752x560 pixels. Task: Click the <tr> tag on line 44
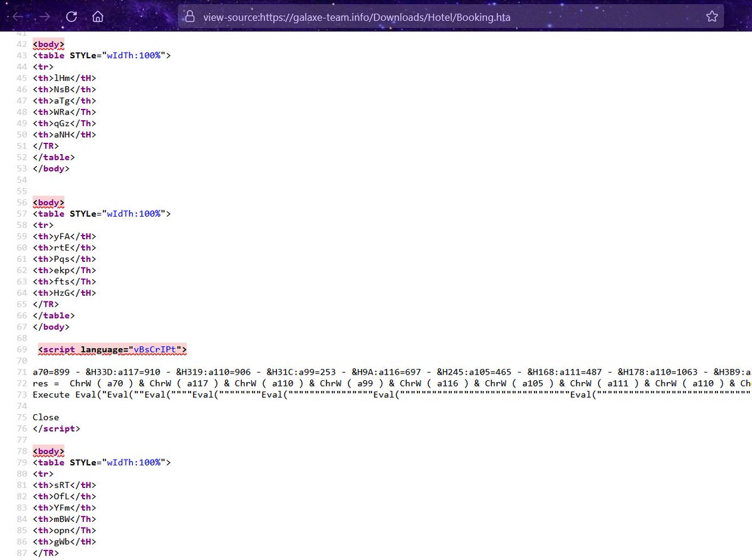[43, 66]
